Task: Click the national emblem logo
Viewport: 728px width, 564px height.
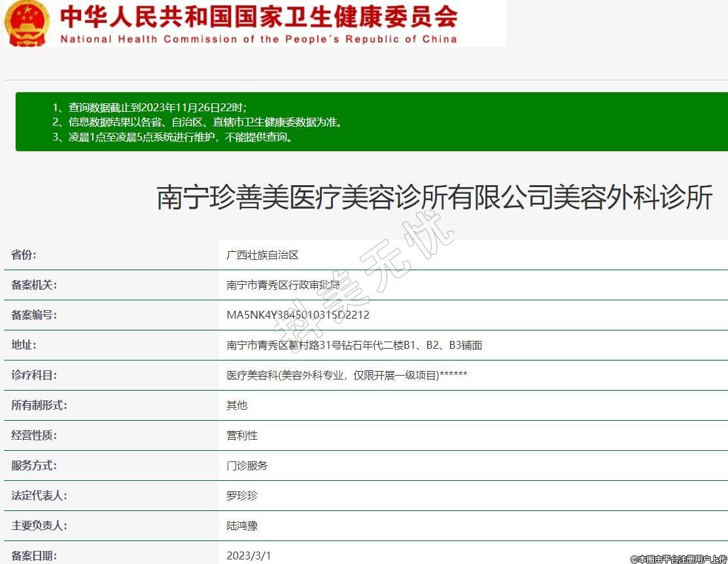Action: [27, 23]
